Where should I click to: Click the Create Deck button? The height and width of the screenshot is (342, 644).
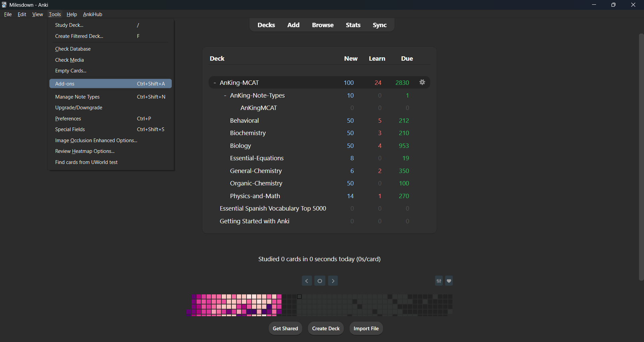(x=326, y=329)
